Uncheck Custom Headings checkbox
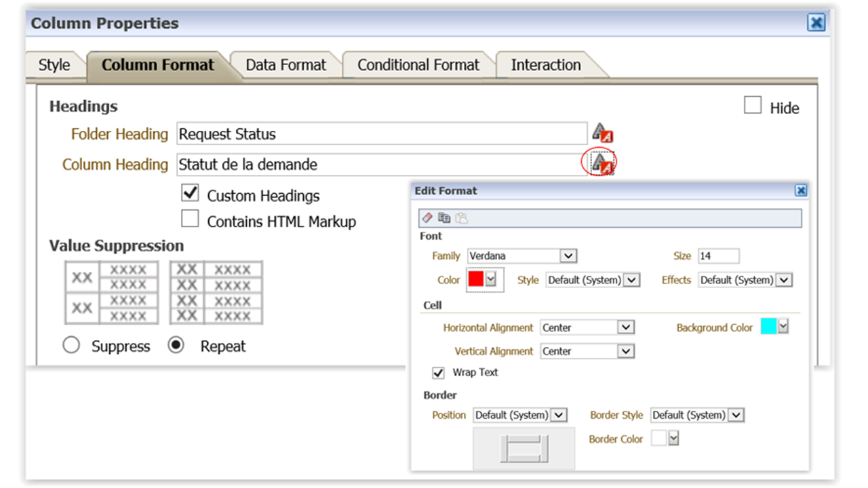The image size is (868, 488). 190,193
